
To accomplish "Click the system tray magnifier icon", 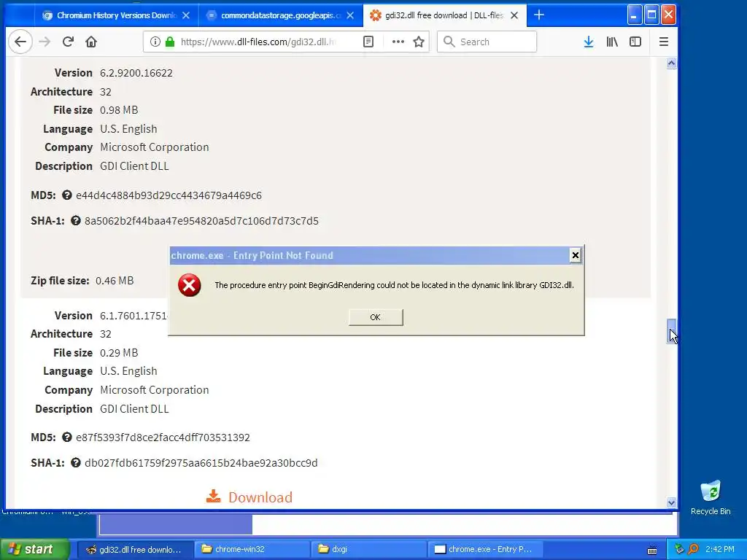I will (693, 550).
